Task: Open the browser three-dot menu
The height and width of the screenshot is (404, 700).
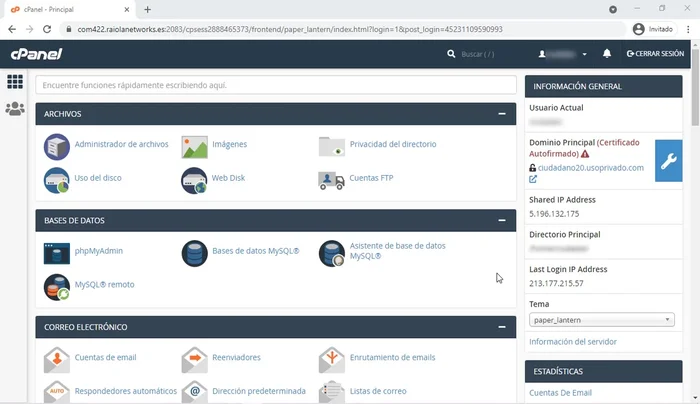Action: pos(688,29)
